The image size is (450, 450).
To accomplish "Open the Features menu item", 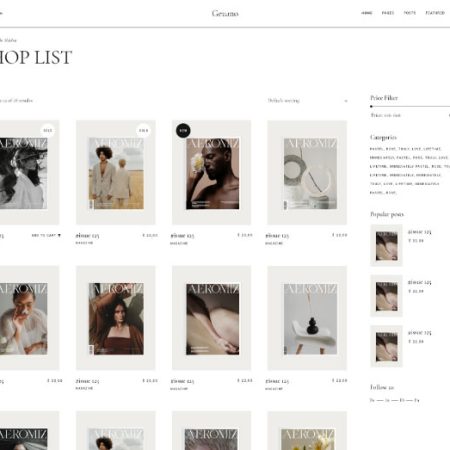I will (x=435, y=13).
